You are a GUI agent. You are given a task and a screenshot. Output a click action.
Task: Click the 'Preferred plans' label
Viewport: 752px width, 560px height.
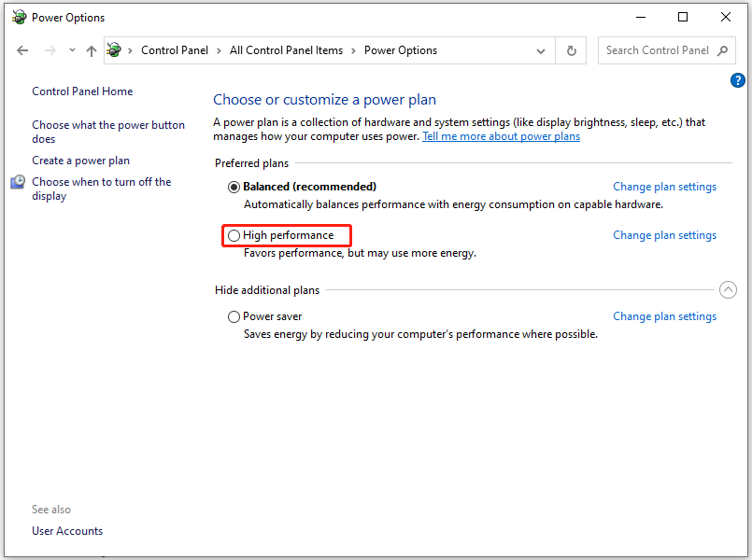pos(252,163)
